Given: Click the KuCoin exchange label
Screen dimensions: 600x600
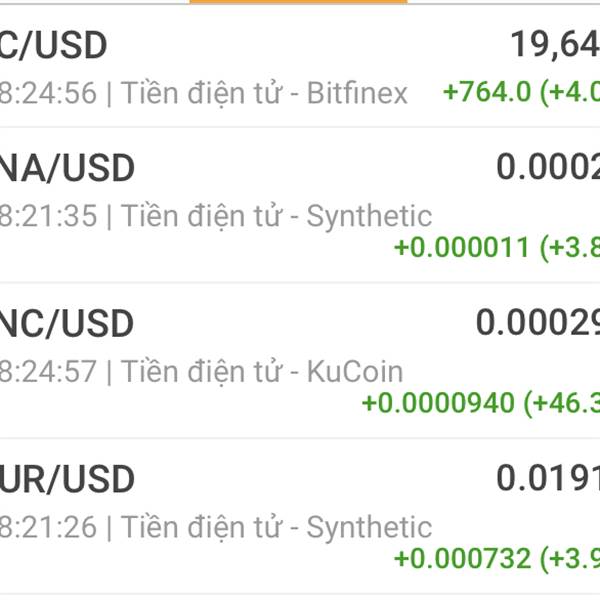Looking at the screenshot, I should pyautogui.click(x=355, y=372).
